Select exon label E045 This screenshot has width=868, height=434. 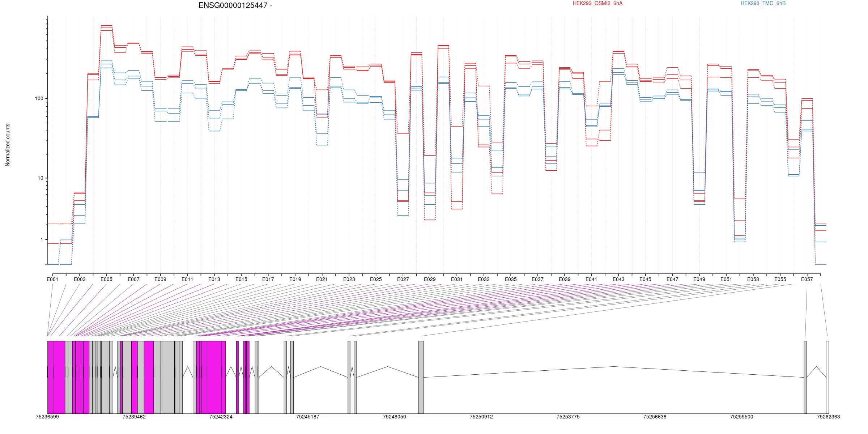click(645, 279)
